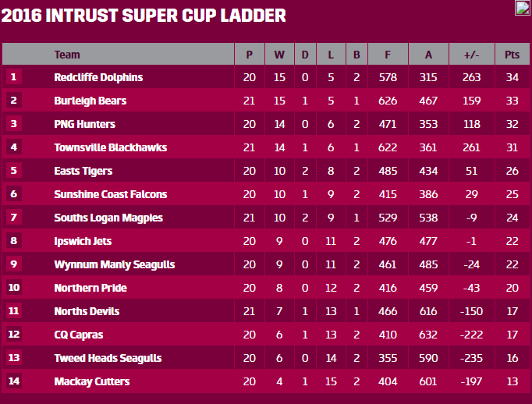
Task: Click the position 4 rank badge
Action: click(x=13, y=147)
